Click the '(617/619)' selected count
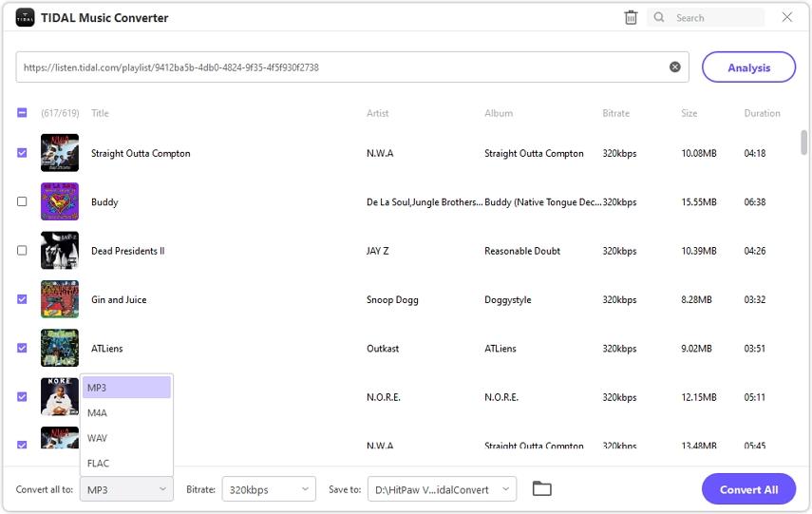Viewport: 812px width, 514px height. point(60,113)
